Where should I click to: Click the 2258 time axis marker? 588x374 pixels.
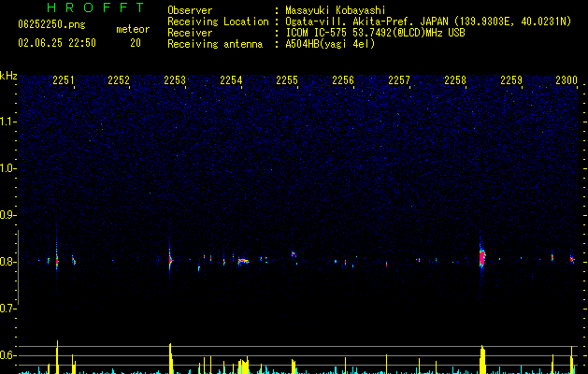click(455, 80)
